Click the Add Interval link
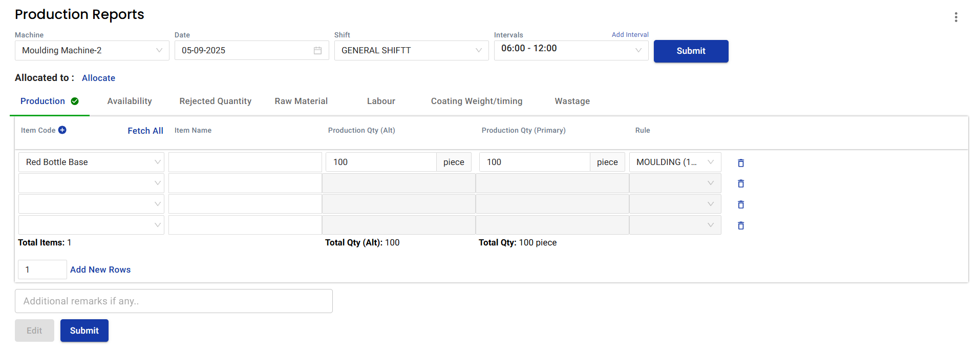The width and height of the screenshot is (980, 351). pos(630,34)
